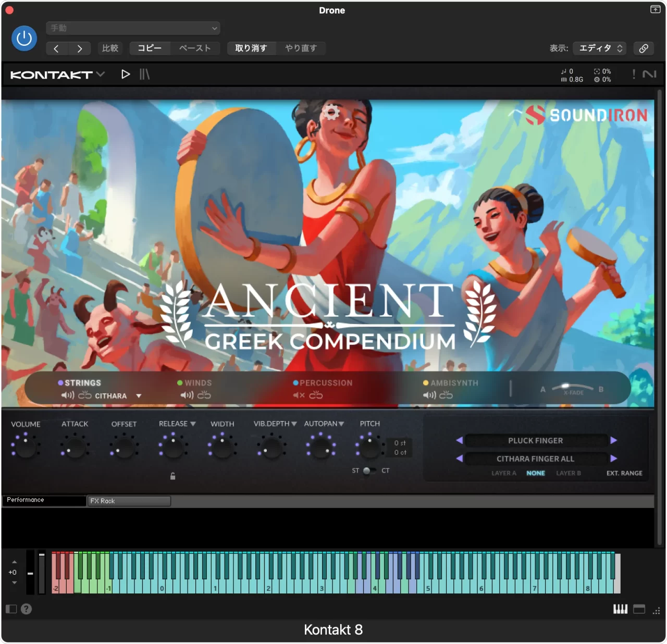Unmute the Percussion layer
The height and width of the screenshot is (644, 667).
tap(299, 395)
